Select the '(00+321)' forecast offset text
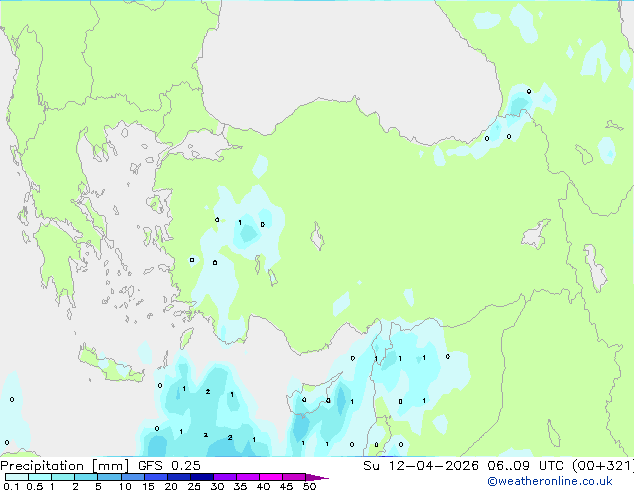Screen dimensions: 634x490 click(603, 466)
